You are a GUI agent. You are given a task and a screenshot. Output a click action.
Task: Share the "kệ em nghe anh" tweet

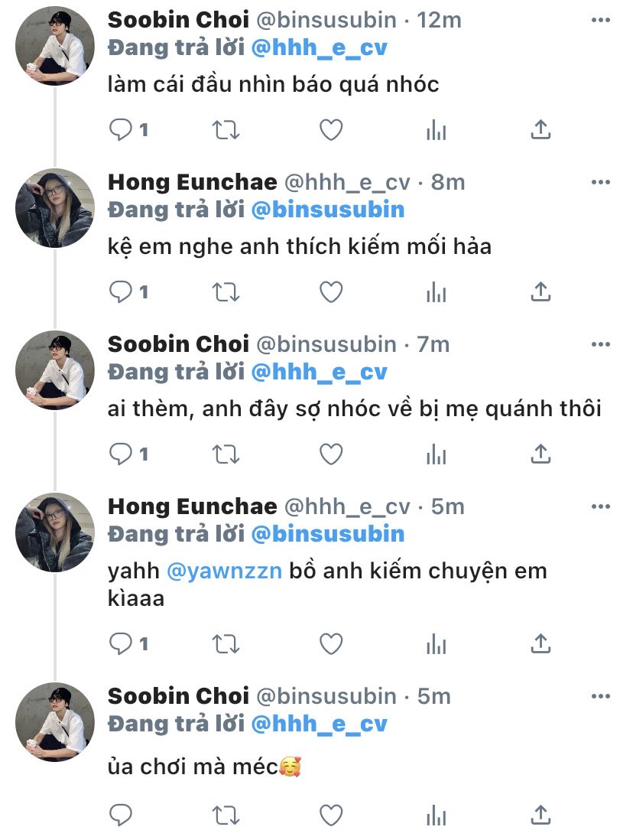[x=540, y=291]
